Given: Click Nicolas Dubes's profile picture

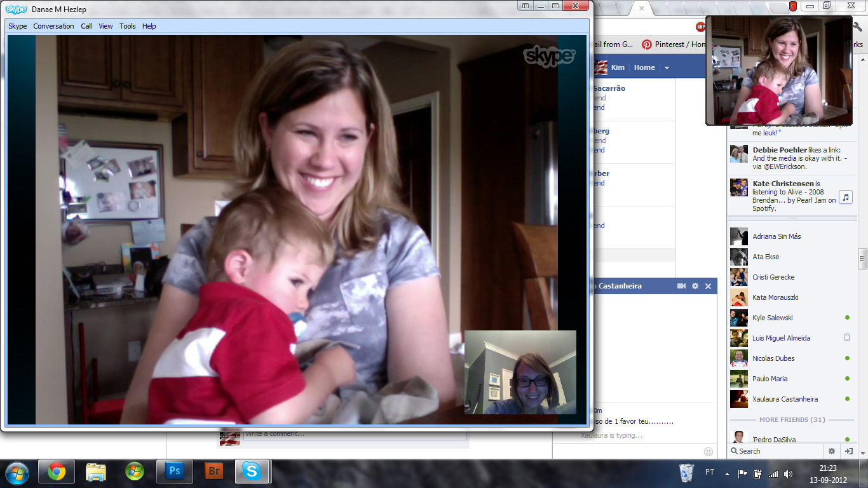Looking at the screenshot, I should pyautogui.click(x=739, y=358).
